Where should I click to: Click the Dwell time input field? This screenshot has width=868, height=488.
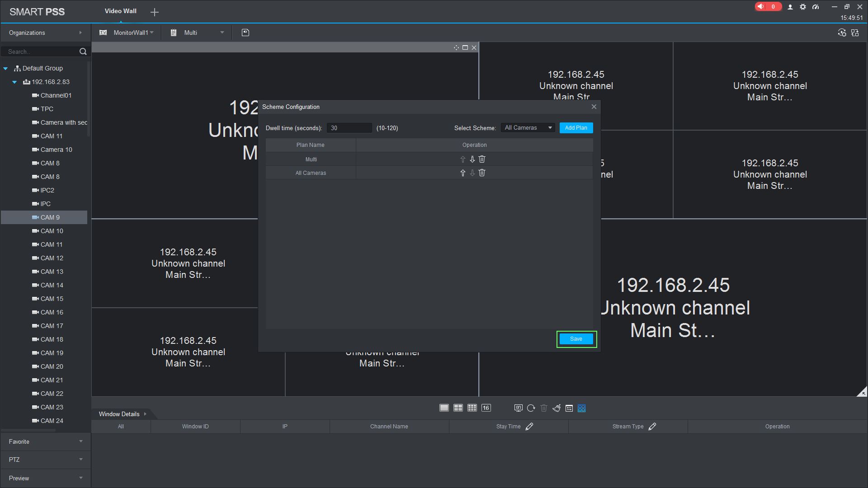tap(349, 128)
